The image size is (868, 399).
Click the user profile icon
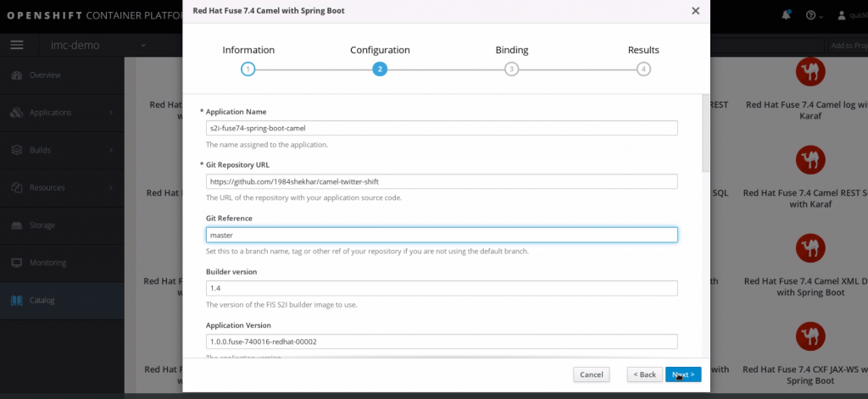(842, 15)
